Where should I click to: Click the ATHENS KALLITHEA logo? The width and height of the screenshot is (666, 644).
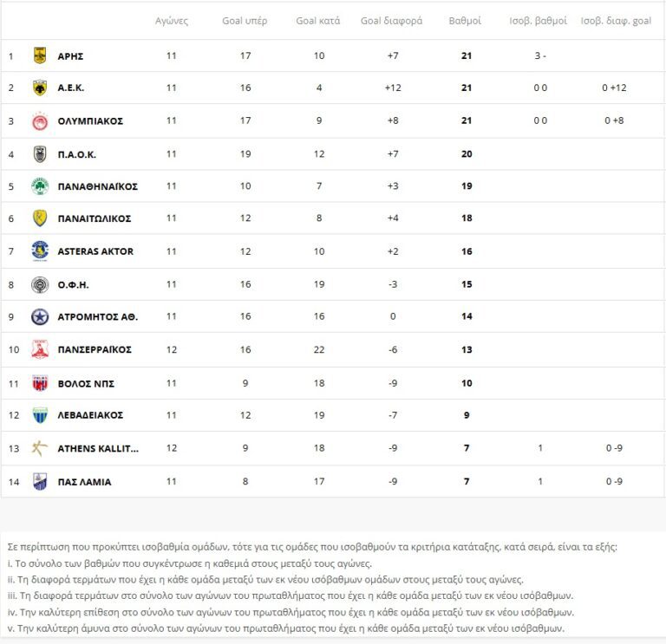coord(39,448)
